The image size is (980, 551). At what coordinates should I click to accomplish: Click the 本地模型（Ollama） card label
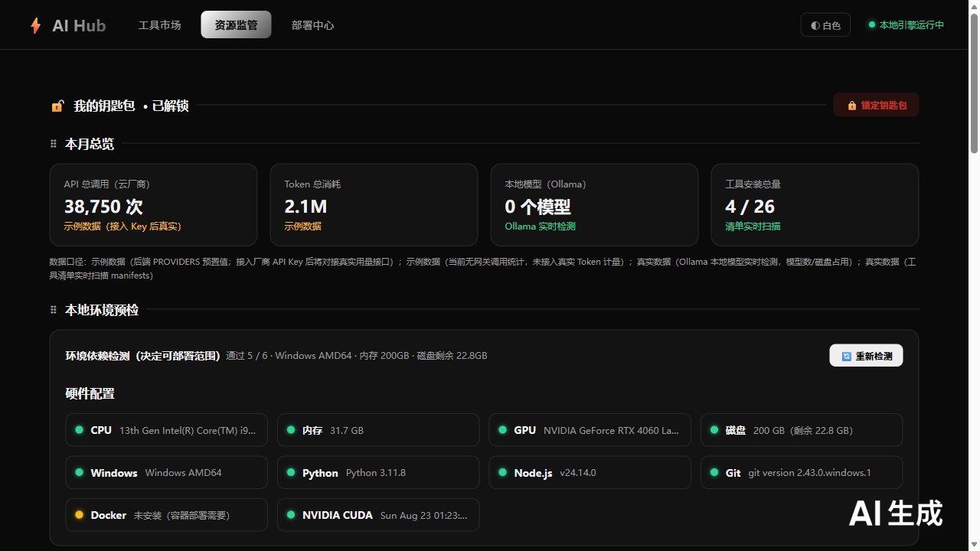[546, 184]
